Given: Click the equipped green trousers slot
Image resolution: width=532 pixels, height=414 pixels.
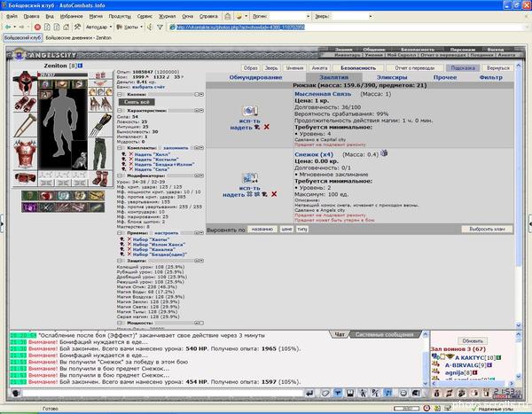Looking at the screenshot, I should point(100,153).
